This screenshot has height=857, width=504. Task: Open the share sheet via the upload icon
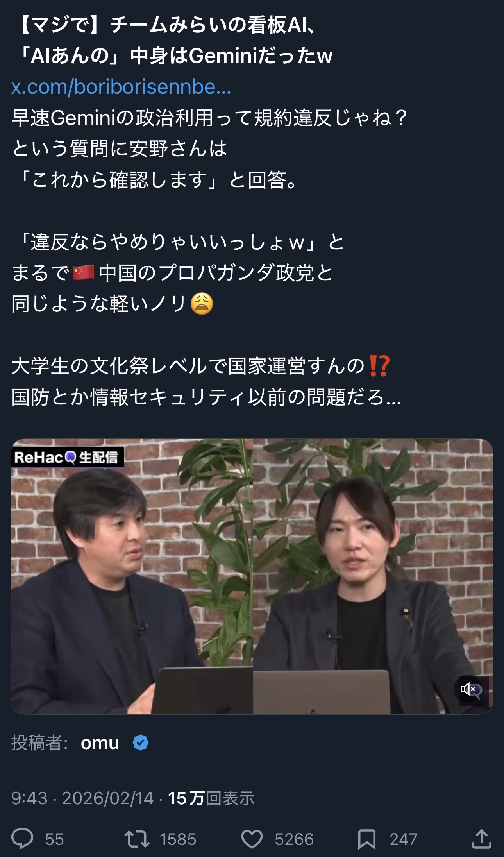[x=481, y=839]
